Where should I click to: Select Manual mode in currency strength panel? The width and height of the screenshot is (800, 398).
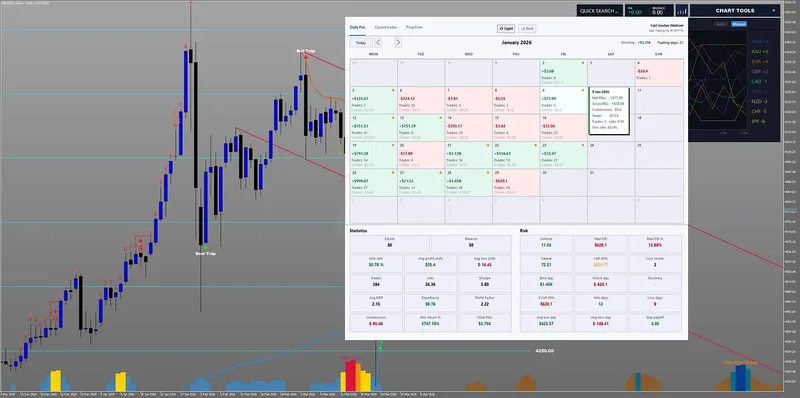click(738, 24)
